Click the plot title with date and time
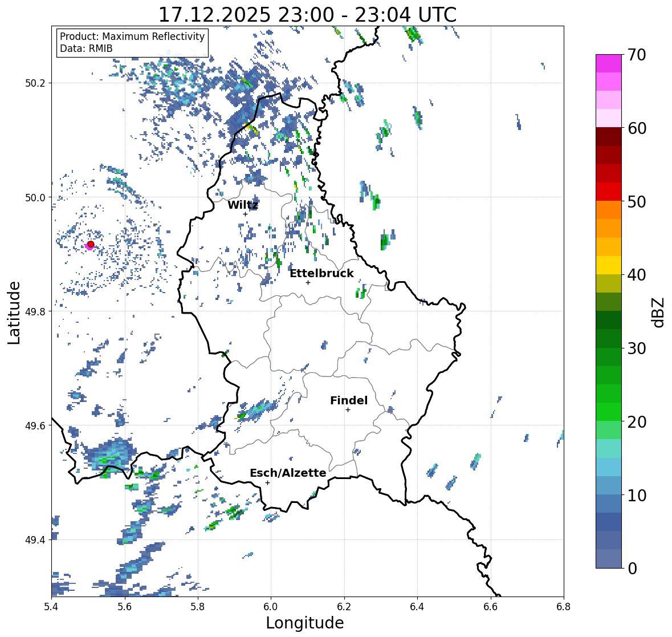 (x=307, y=15)
